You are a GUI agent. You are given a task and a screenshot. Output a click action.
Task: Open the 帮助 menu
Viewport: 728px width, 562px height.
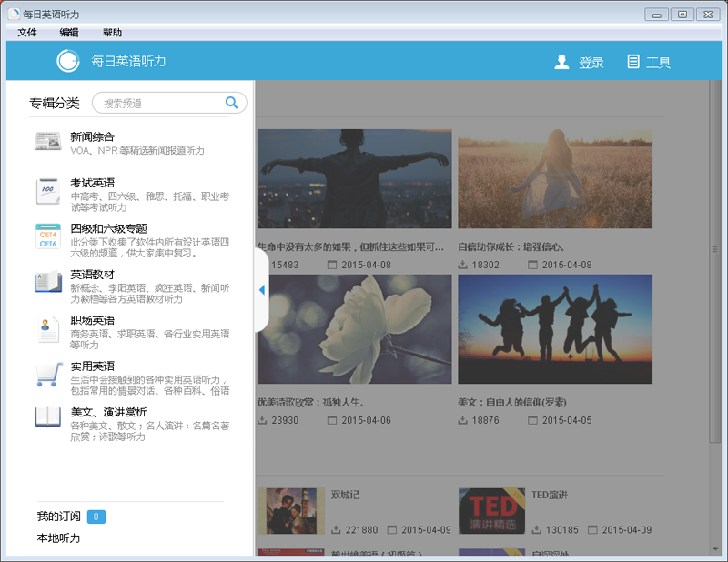point(112,33)
